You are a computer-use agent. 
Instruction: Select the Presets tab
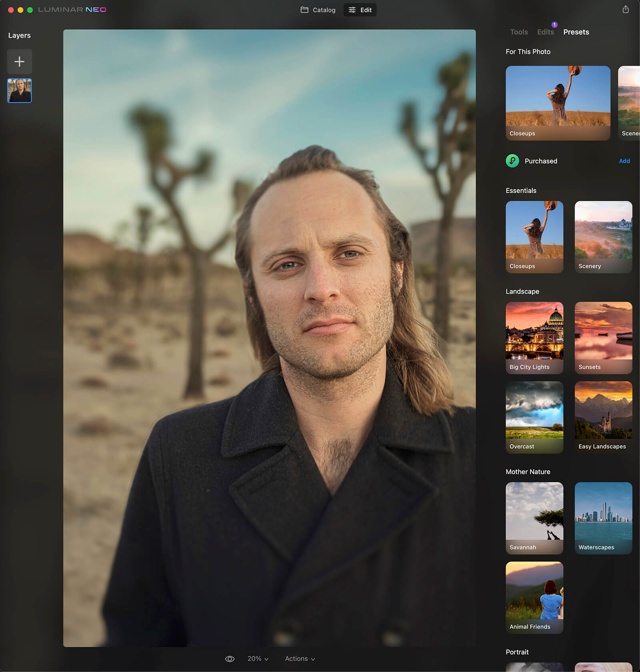576,32
